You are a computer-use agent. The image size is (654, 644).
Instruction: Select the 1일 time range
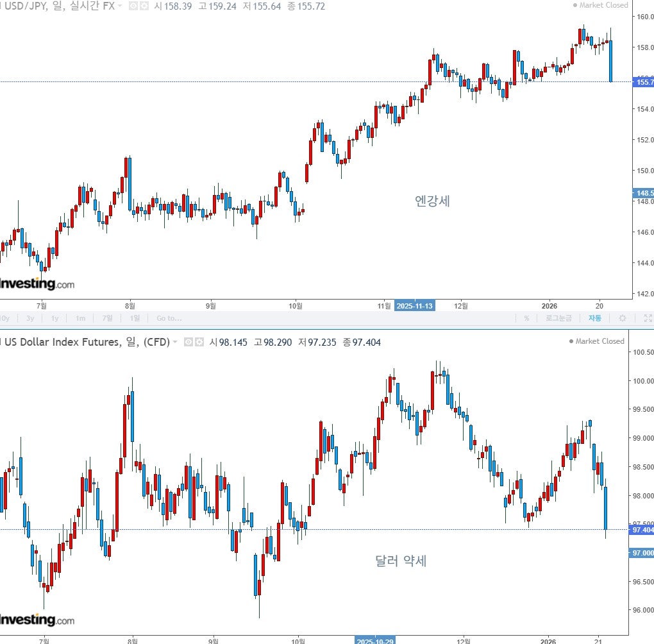click(135, 318)
